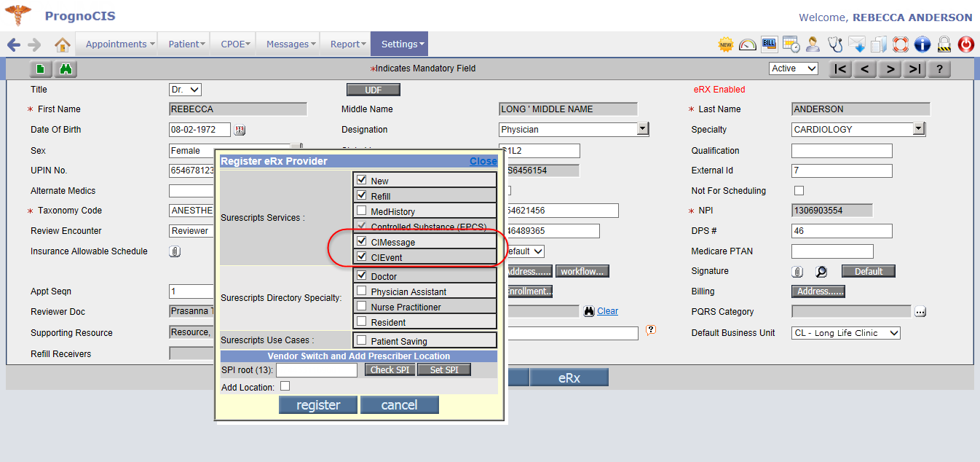Click the PQRS Category ellipsis browse button
The image size is (980, 462).
920,312
